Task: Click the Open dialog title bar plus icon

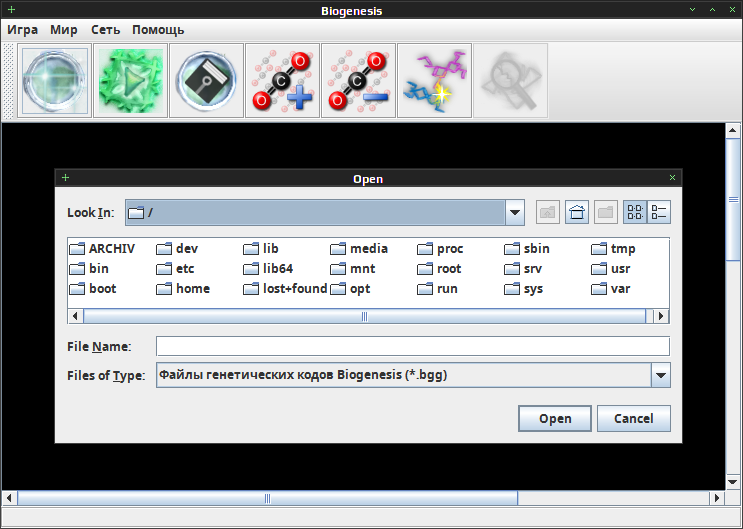Action: point(65,178)
